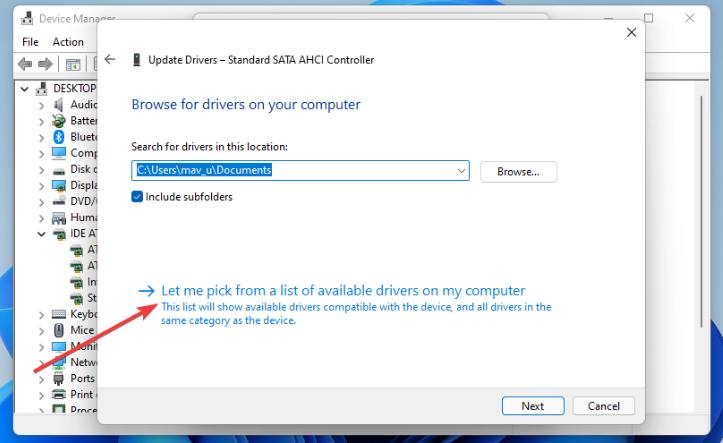Open the Action menu

click(68, 42)
